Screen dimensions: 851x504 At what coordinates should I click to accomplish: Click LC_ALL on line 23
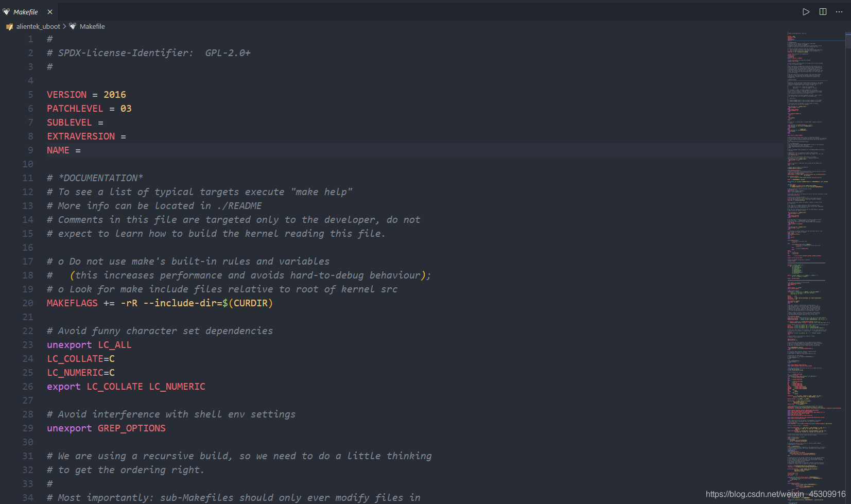tap(115, 345)
